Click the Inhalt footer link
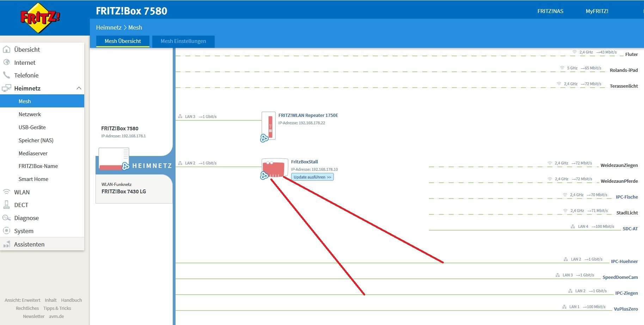 coord(51,300)
